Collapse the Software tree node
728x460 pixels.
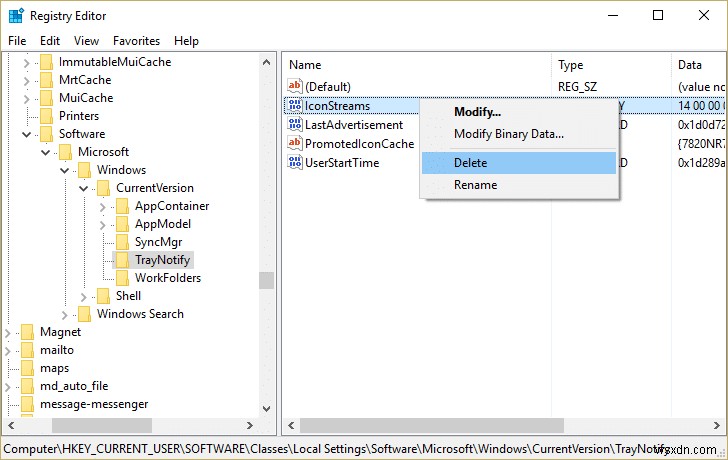pos(26,135)
